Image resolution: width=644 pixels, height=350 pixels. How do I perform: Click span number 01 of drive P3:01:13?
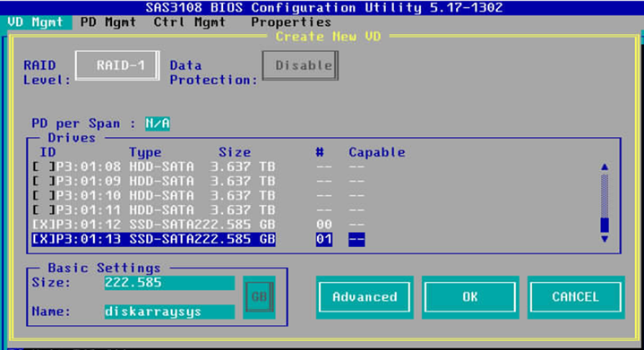[x=324, y=239]
